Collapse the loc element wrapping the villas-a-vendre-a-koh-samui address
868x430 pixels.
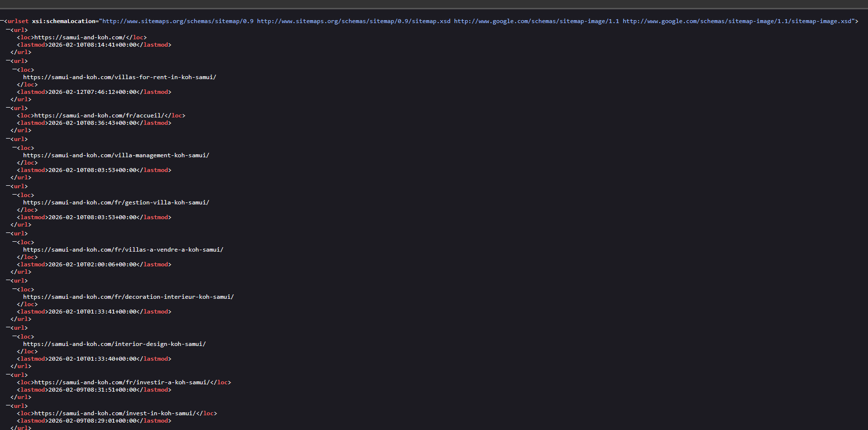tap(15, 242)
